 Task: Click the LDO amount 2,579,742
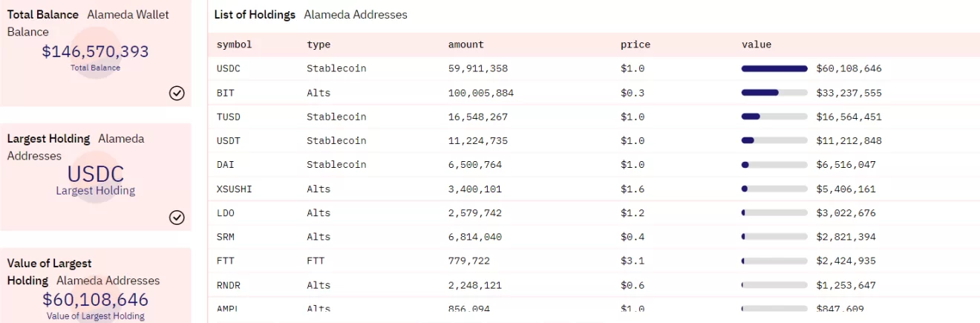474,213
